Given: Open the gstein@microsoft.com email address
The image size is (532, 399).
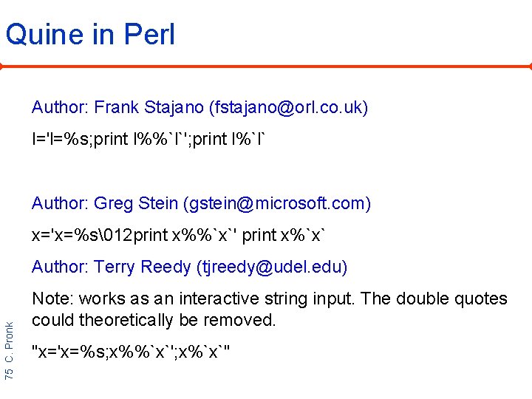Looking at the screenshot, I should point(277,203).
